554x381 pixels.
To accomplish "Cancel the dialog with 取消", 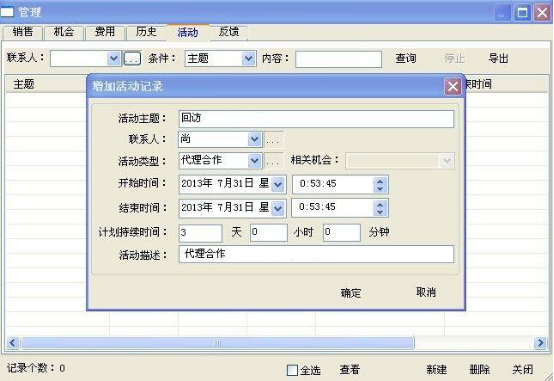I will click(426, 292).
